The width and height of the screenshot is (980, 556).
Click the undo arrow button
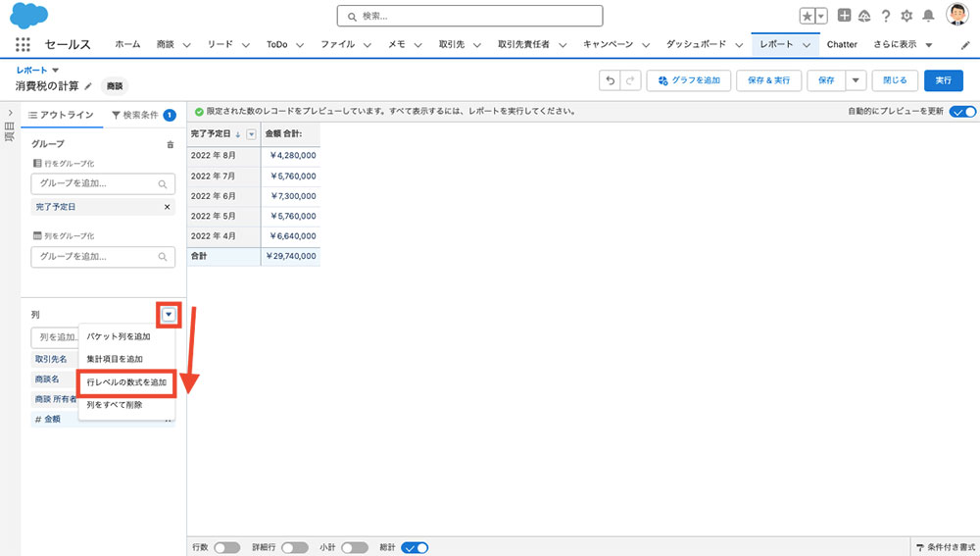click(x=610, y=80)
